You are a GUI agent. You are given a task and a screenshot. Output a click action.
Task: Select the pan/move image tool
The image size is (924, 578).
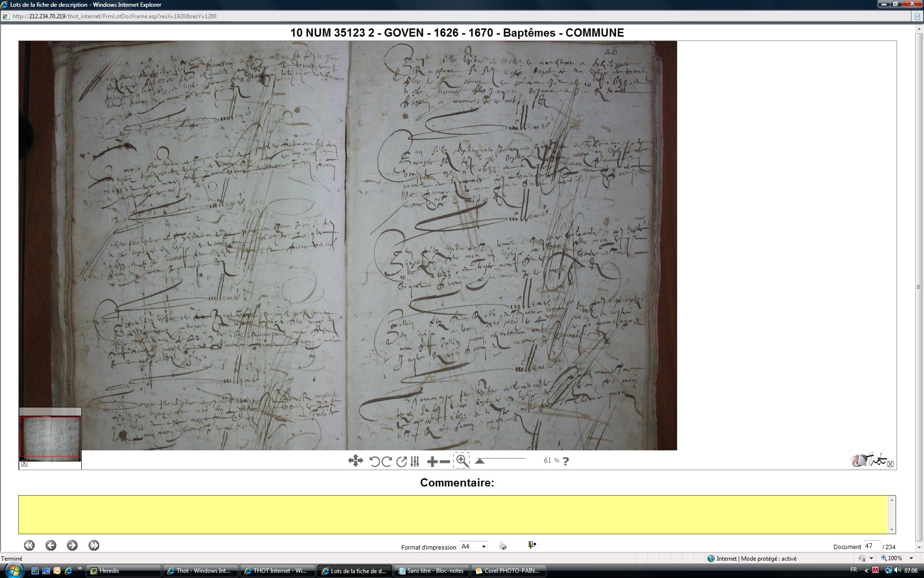[355, 461]
